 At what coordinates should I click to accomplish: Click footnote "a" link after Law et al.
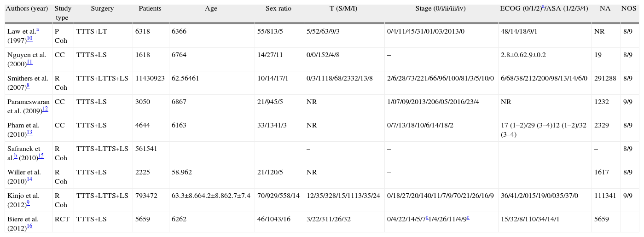[x=37, y=29]
